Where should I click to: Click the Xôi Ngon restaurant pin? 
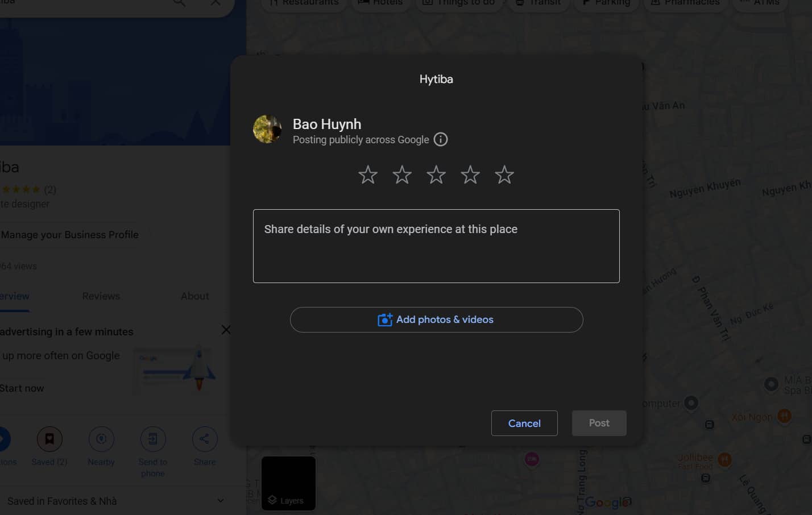point(785,416)
